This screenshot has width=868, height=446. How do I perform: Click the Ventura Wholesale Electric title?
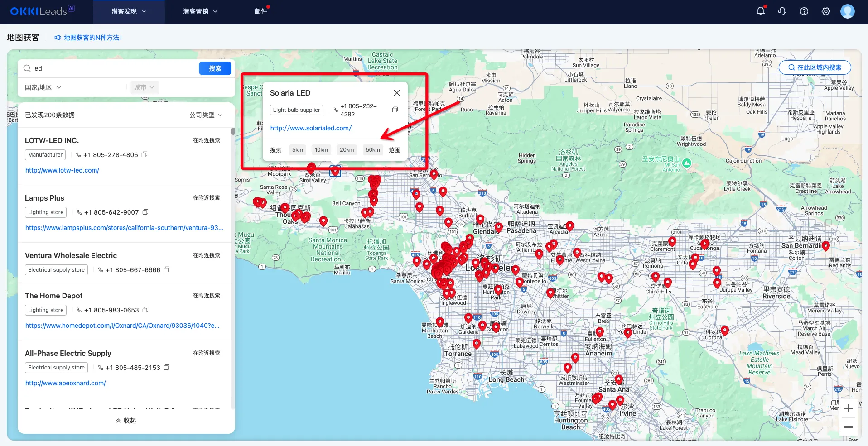[x=71, y=255]
